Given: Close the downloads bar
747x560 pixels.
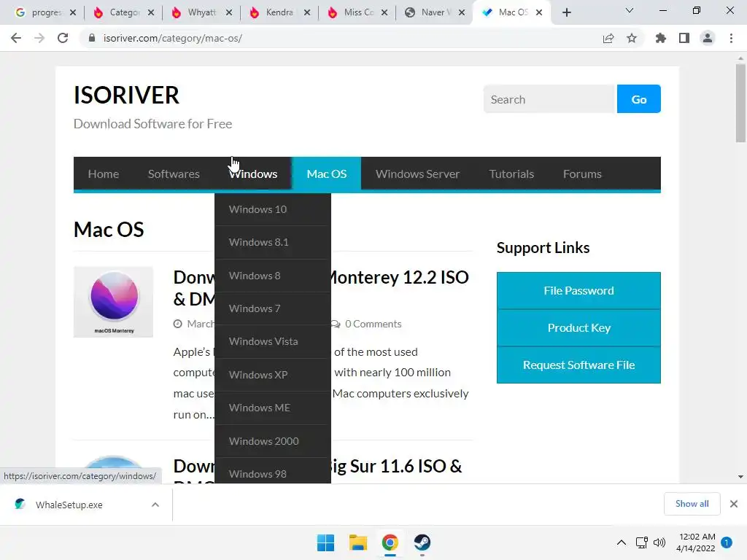Looking at the screenshot, I should 734,504.
